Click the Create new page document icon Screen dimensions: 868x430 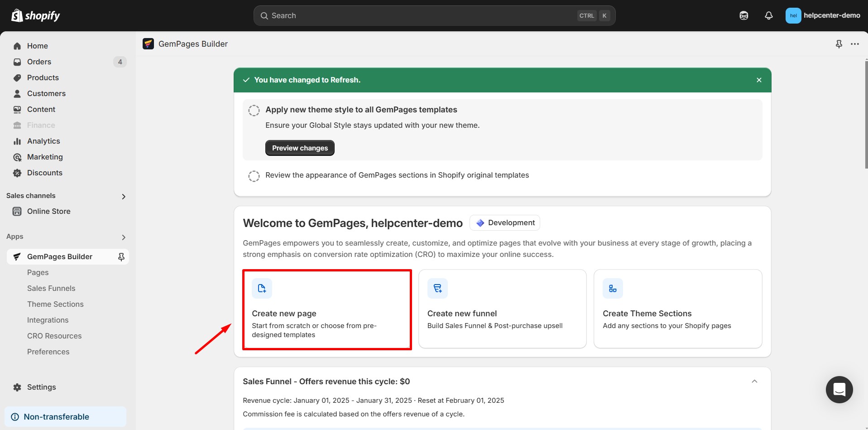click(x=262, y=288)
